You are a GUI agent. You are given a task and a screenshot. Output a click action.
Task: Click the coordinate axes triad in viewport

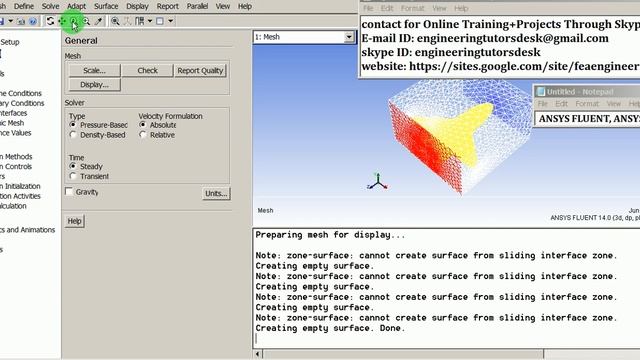(378, 182)
